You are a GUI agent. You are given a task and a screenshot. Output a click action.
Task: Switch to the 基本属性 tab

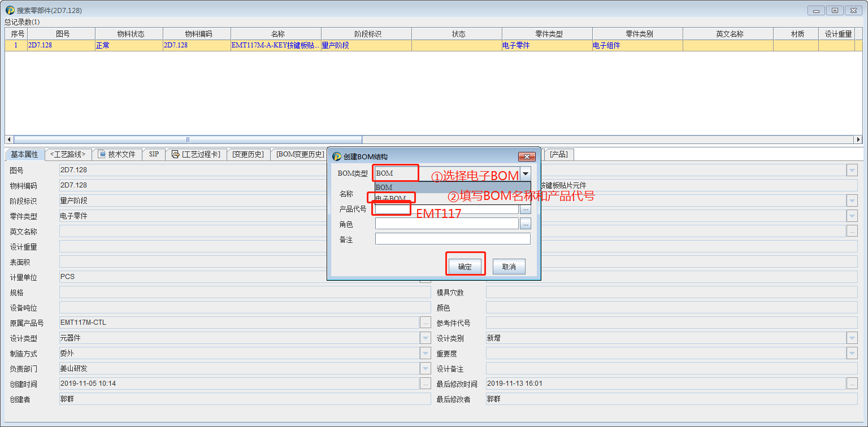coord(24,154)
